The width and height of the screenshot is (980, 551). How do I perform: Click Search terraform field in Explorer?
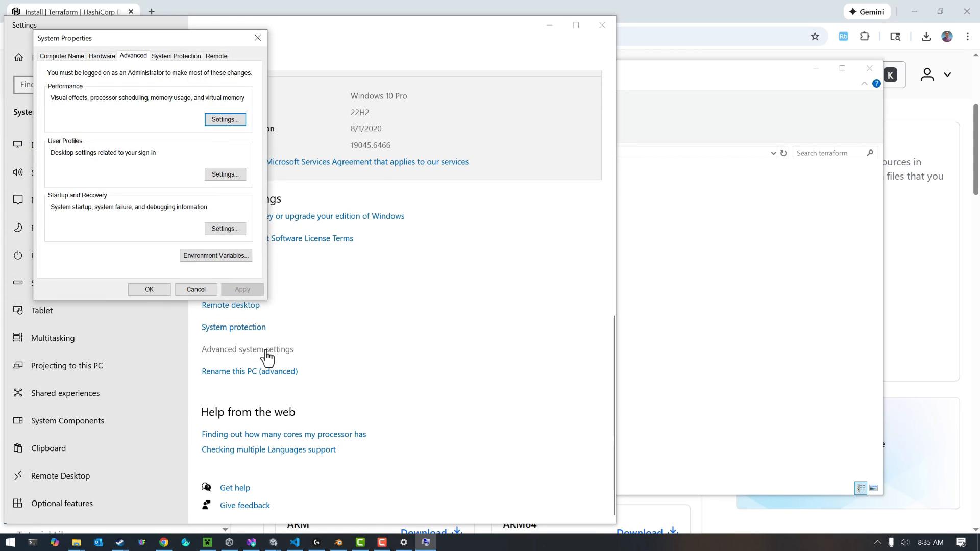(836, 153)
